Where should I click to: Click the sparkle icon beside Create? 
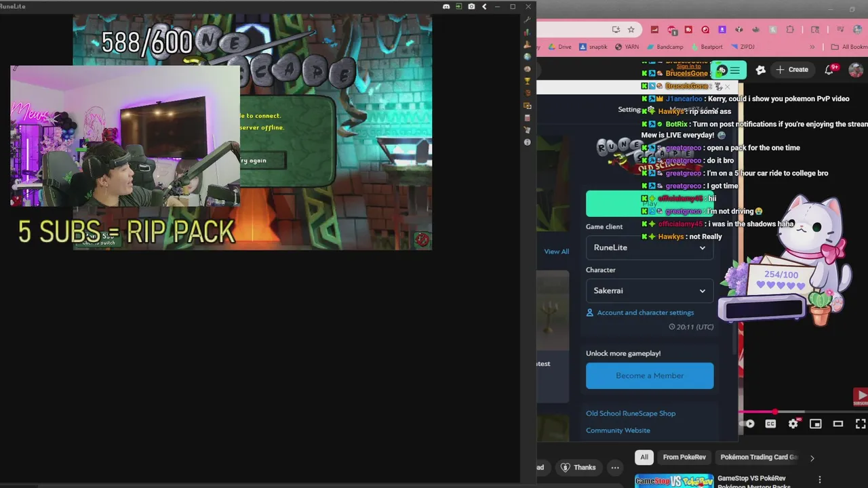[760, 69]
